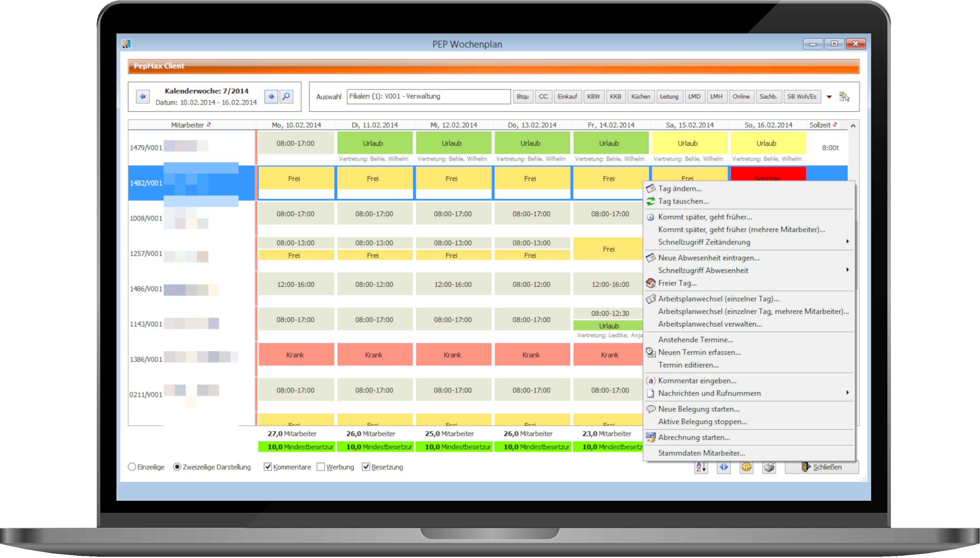Select Neue Abwesenheit eintragen entry
This screenshot has height=558, width=980.
[750, 258]
